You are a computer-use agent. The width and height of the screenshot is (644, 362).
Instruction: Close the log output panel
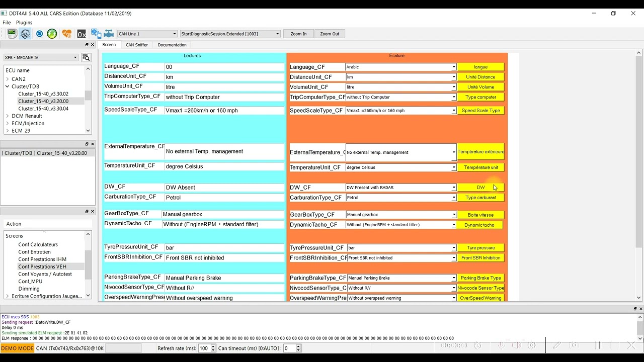(640, 309)
